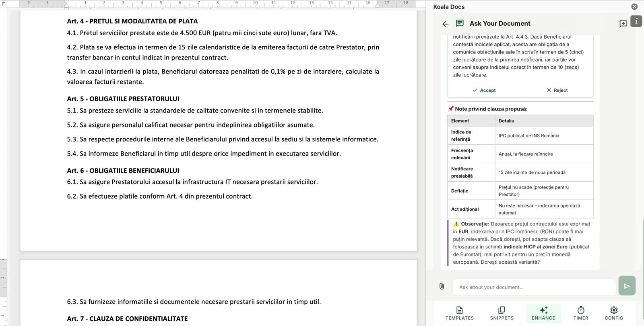Accept the proposed clause

click(484, 90)
